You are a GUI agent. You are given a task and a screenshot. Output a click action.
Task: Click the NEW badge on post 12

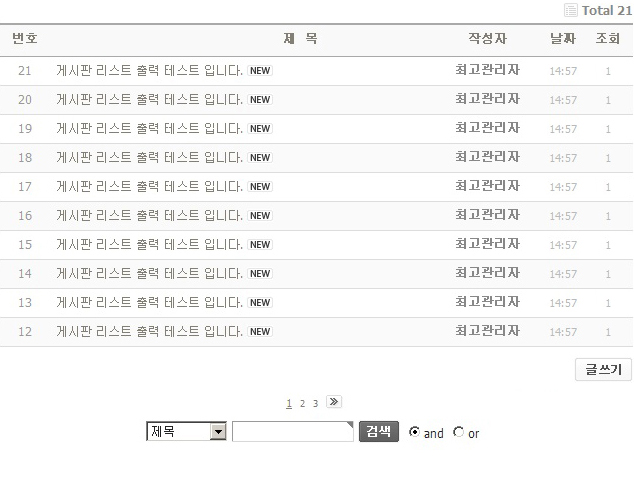[x=260, y=332]
